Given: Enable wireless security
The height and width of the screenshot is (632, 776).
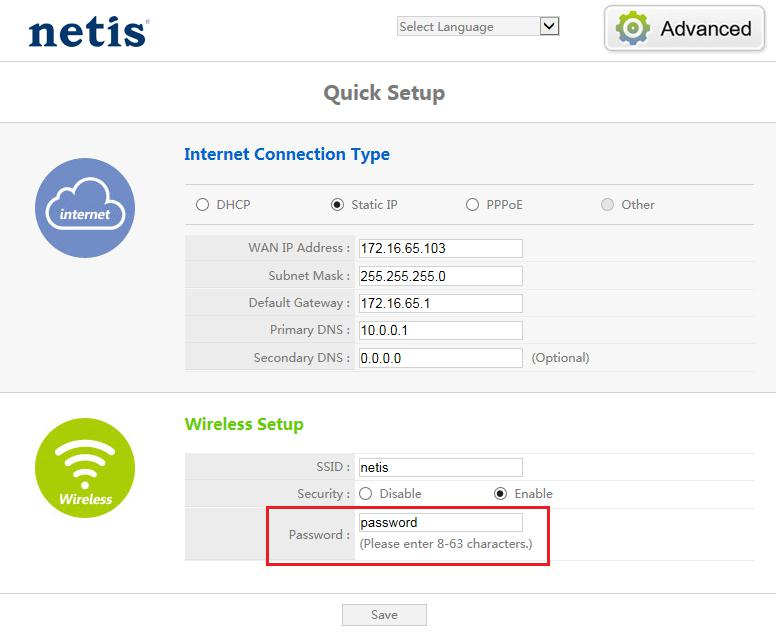Looking at the screenshot, I should coord(500,494).
